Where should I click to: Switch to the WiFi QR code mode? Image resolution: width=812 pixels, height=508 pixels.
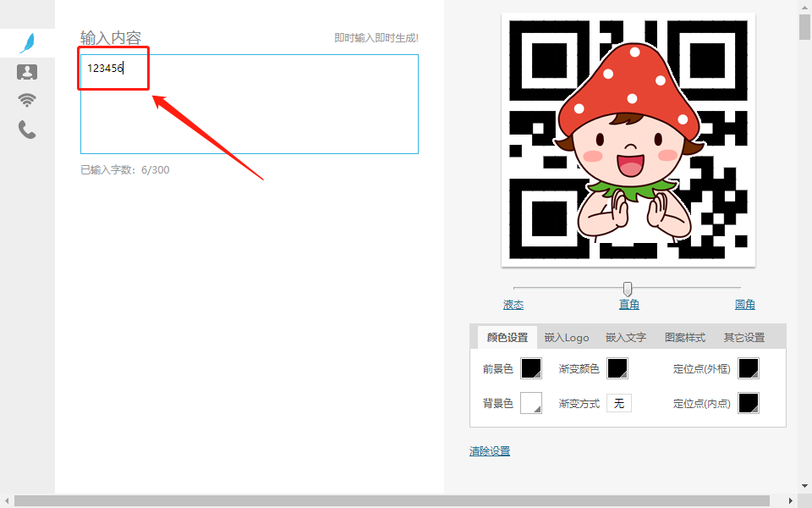point(27,100)
